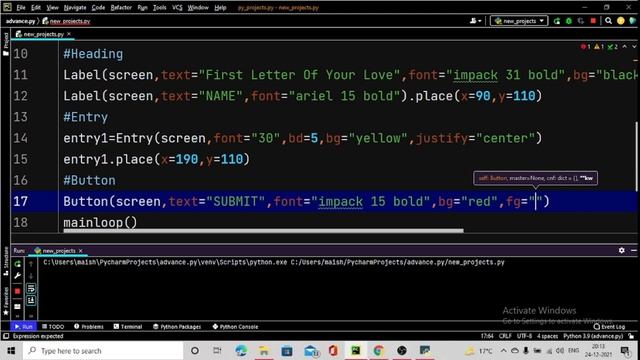Click the yellow IDE updates icon
This screenshot has width=640, height=360.
click(x=621, y=21)
